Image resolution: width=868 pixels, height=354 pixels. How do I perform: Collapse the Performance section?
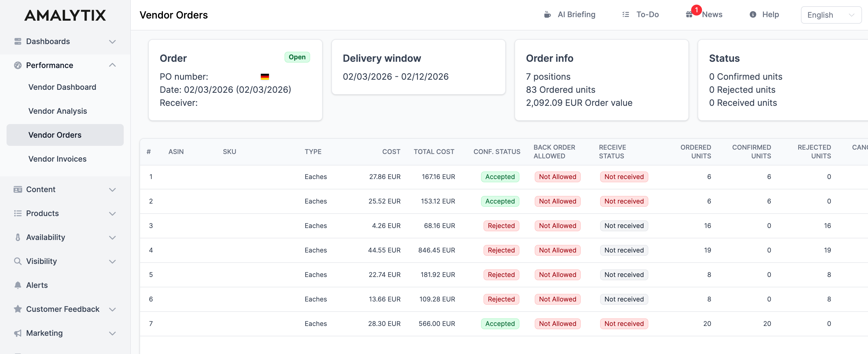(113, 65)
